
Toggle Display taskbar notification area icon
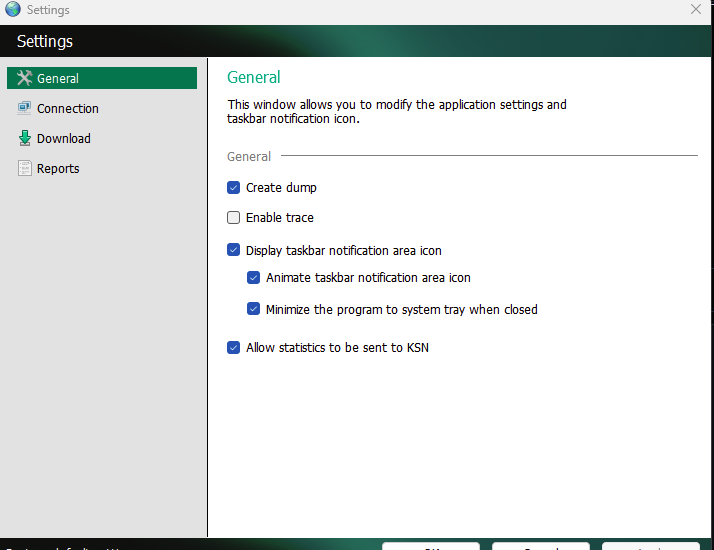[234, 250]
